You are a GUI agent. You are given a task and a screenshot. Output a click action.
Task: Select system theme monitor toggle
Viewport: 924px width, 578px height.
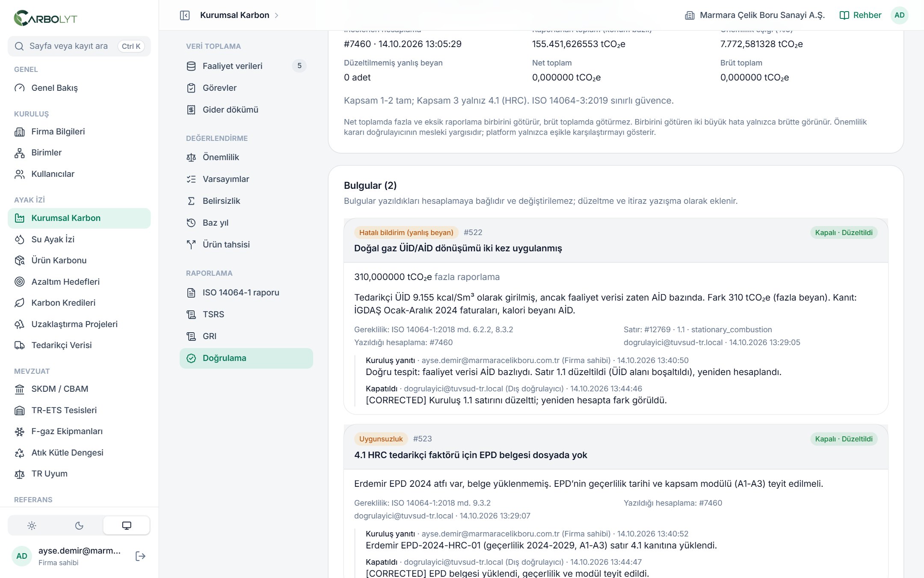127,526
